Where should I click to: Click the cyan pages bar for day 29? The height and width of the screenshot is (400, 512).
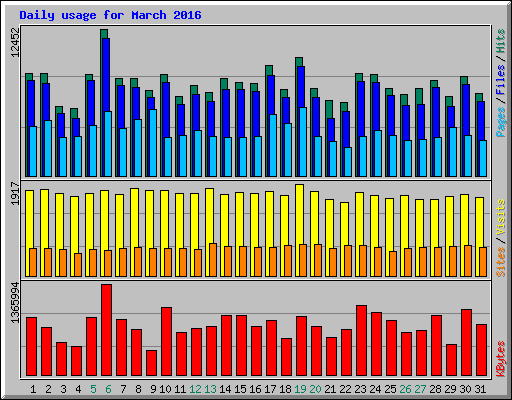(453, 152)
